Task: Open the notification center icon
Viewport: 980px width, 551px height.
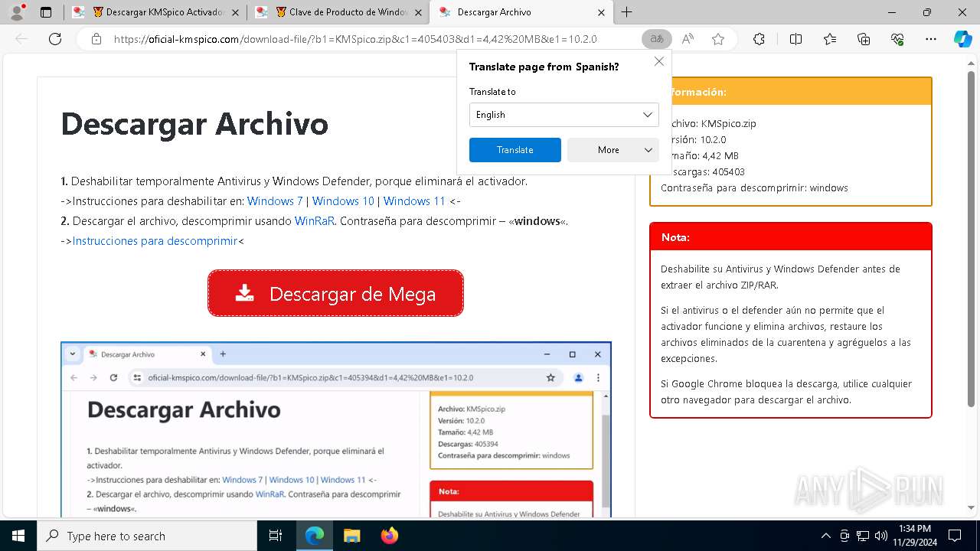Action: click(x=955, y=536)
